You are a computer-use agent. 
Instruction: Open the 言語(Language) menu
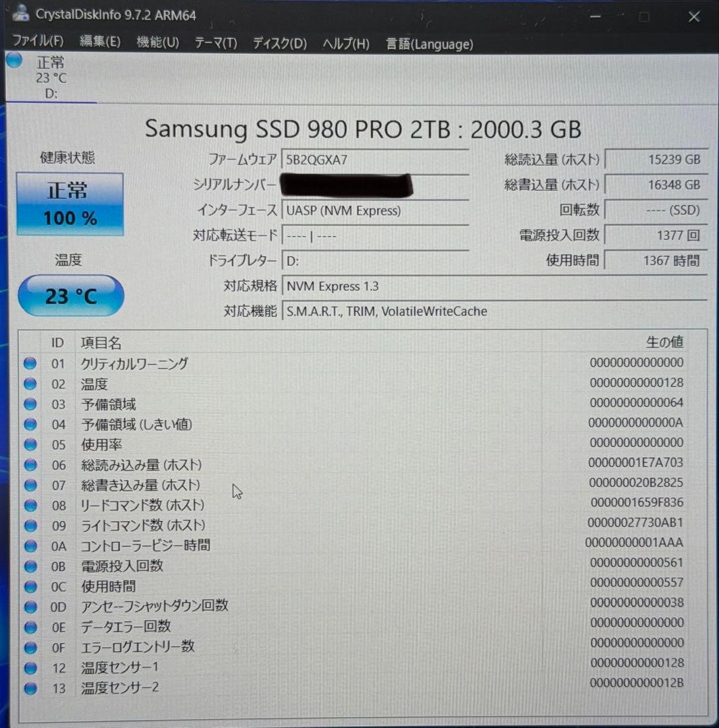coord(428,44)
